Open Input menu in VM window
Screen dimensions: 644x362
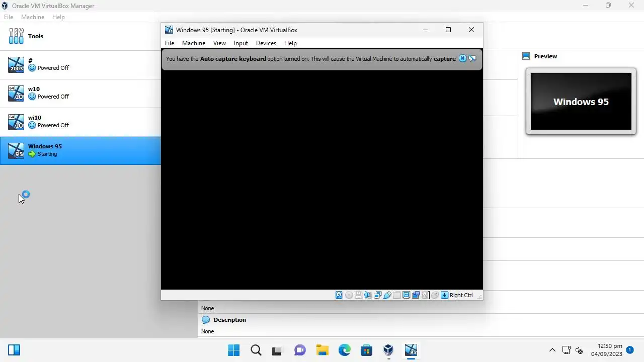click(241, 43)
